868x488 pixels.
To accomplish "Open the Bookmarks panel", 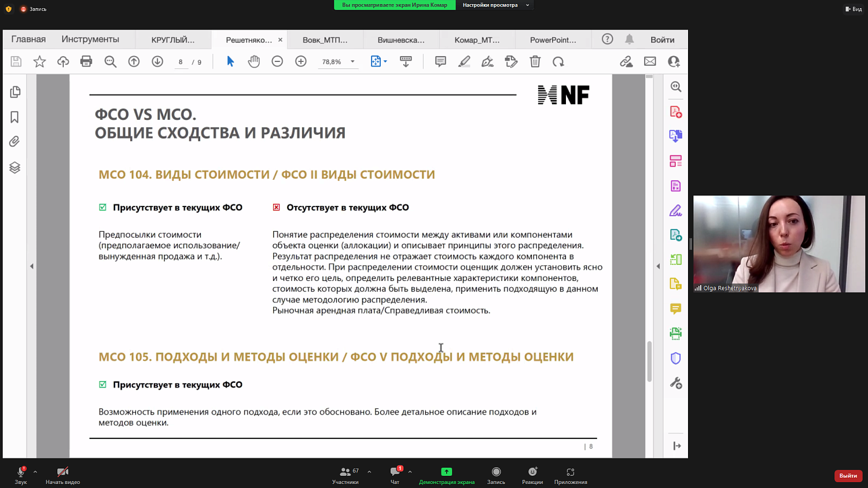I will (x=14, y=116).
